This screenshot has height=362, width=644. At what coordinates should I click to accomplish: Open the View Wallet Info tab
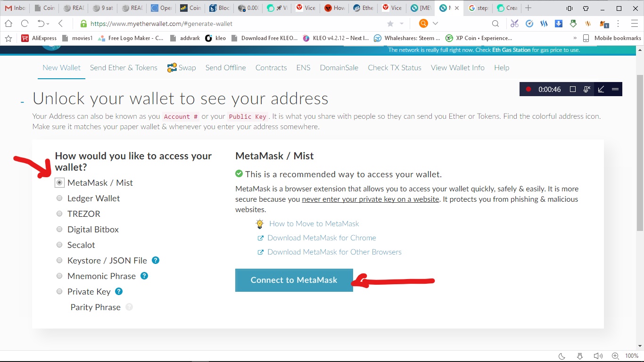[x=458, y=67]
